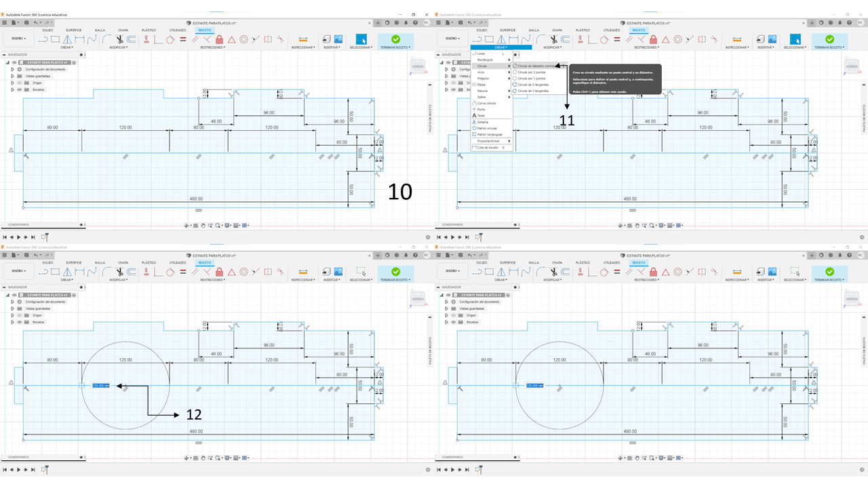Open timeline settings gear in top-left window
The image size is (868, 488).
[428, 237]
